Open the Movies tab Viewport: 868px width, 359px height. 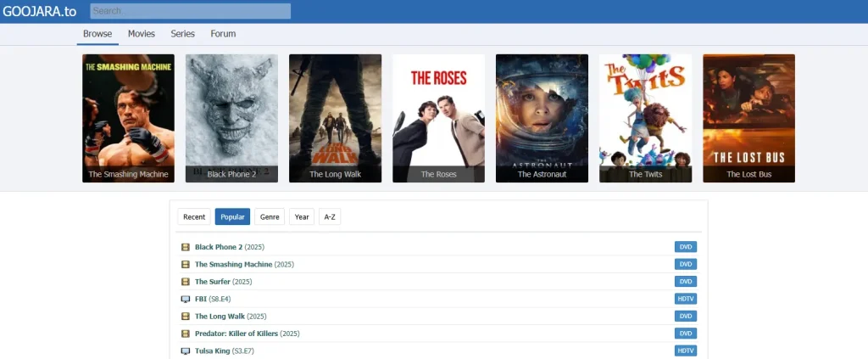pos(142,34)
